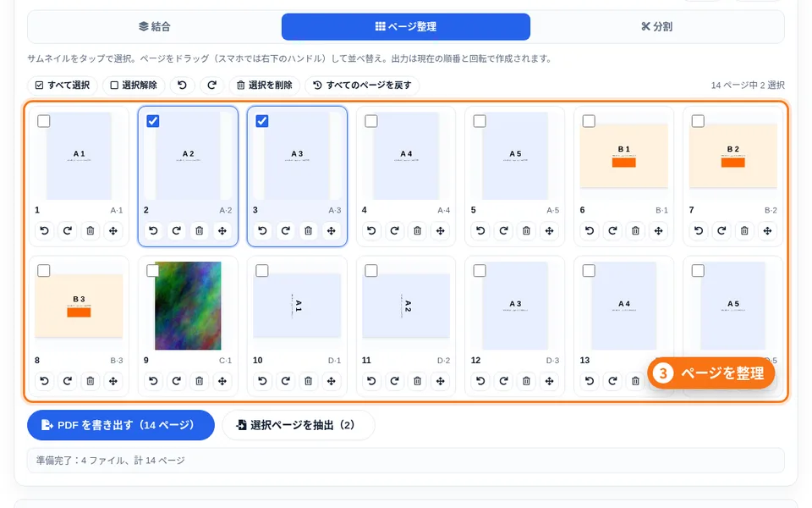
Task: Click 選択解除 button
Action: click(134, 85)
